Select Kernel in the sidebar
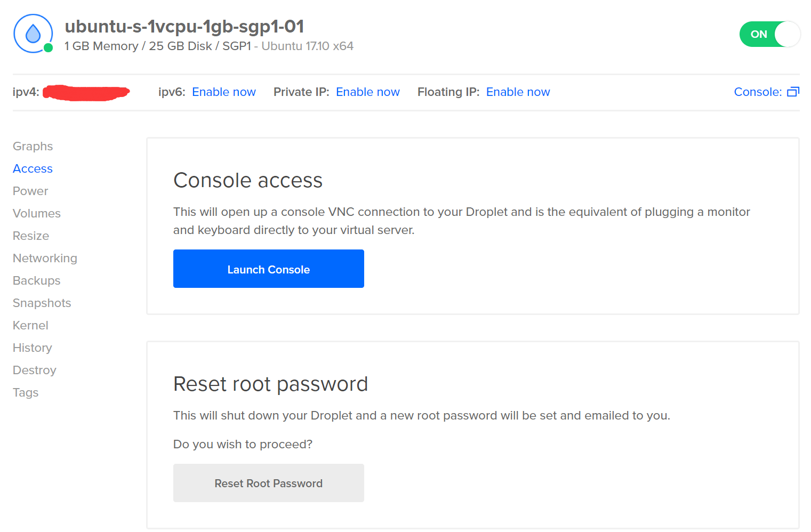Image resolution: width=811 pixels, height=532 pixels. pos(30,325)
